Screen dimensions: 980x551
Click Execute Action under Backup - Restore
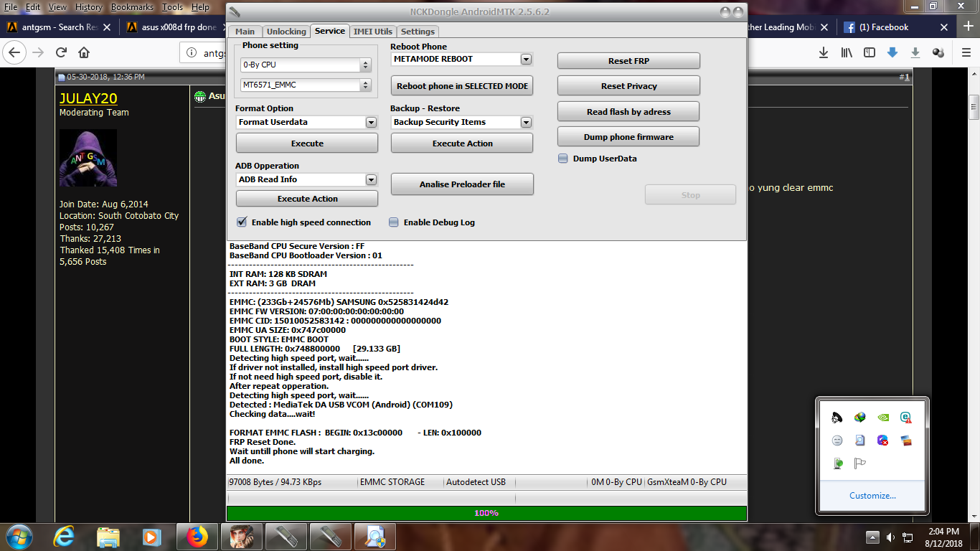[462, 143]
